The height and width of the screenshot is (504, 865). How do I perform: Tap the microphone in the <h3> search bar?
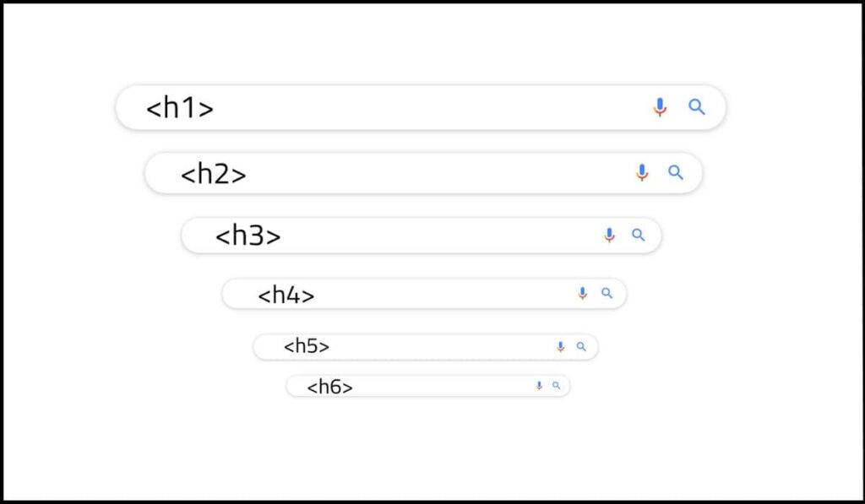click(x=609, y=236)
